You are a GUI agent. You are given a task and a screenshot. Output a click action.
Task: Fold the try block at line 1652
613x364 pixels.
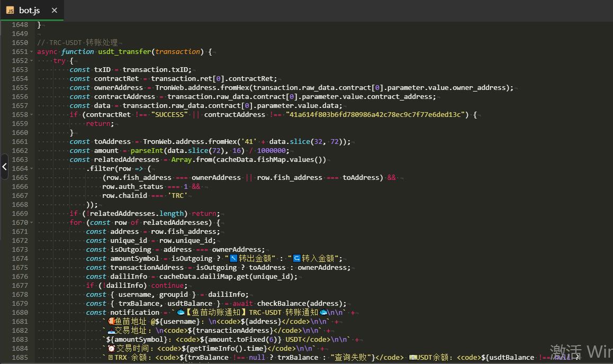click(32, 61)
